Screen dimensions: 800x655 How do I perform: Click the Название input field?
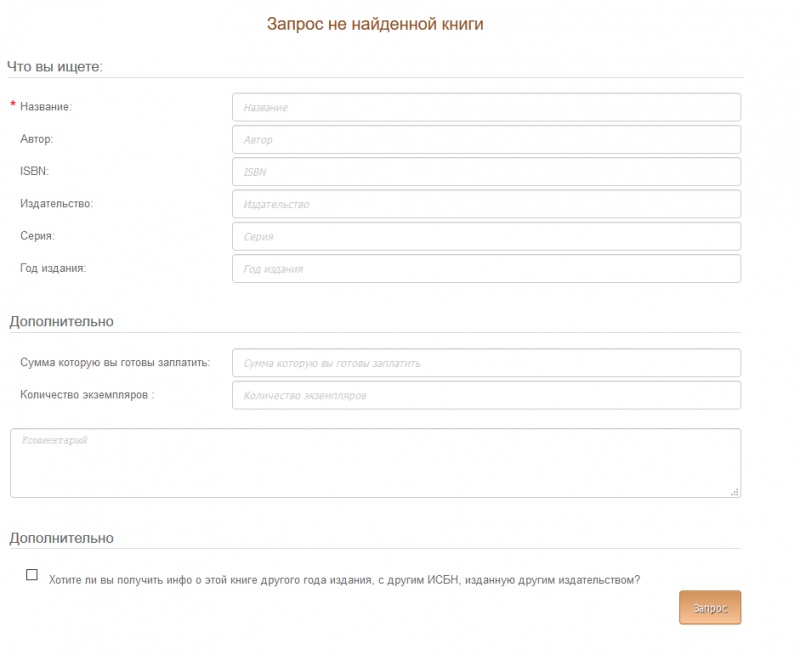point(486,107)
